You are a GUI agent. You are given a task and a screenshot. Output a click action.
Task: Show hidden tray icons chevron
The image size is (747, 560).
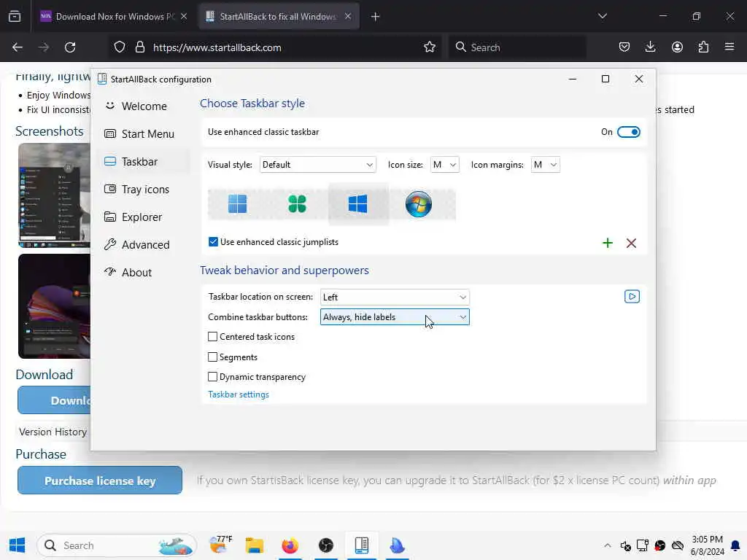607,545
